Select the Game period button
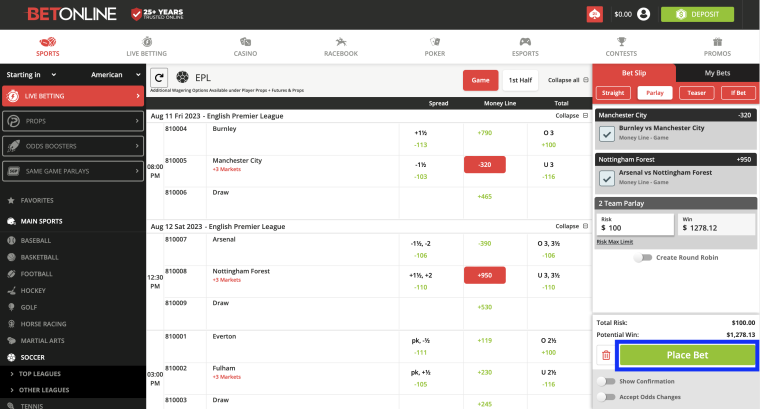This screenshot has width=760, height=409. pyautogui.click(x=480, y=80)
